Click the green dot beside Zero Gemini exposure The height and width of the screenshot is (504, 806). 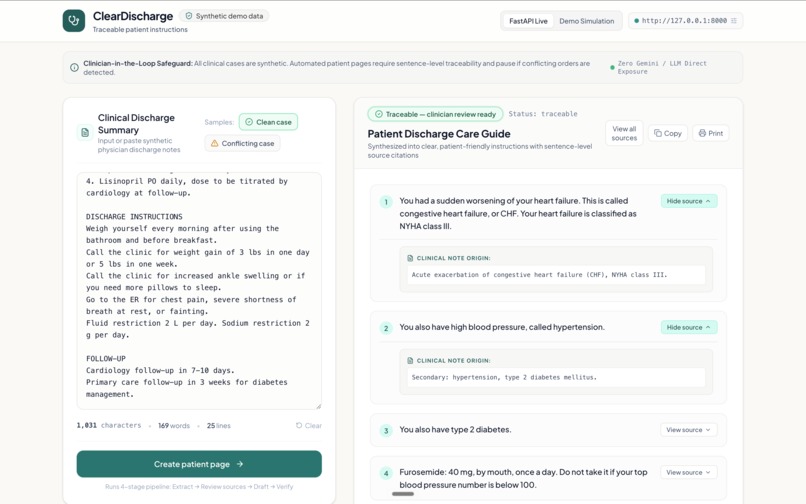pos(612,67)
